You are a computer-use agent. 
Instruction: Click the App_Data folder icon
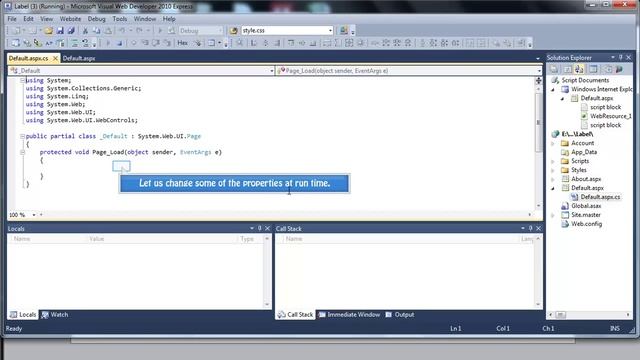565,152
